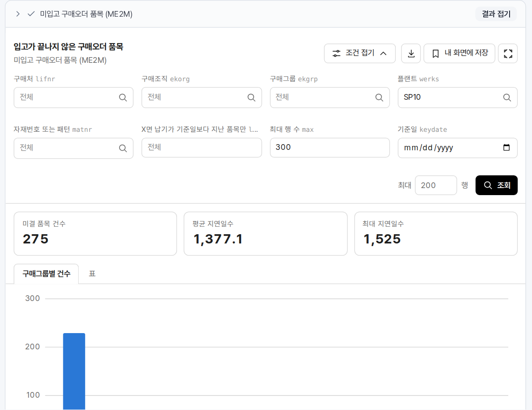532x410 pixels.
Task: Click the 구매처 lifnr input field
Action: tap(73, 98)
